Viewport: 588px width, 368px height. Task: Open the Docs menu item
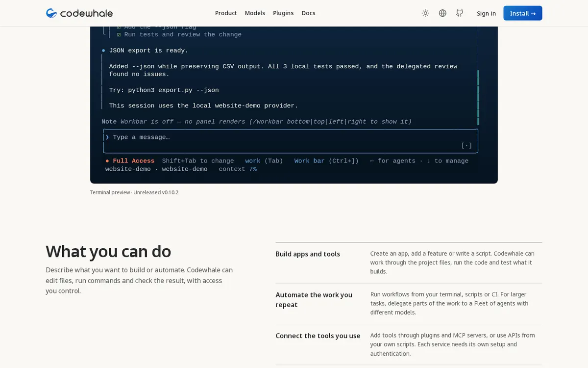pos(308,13)
